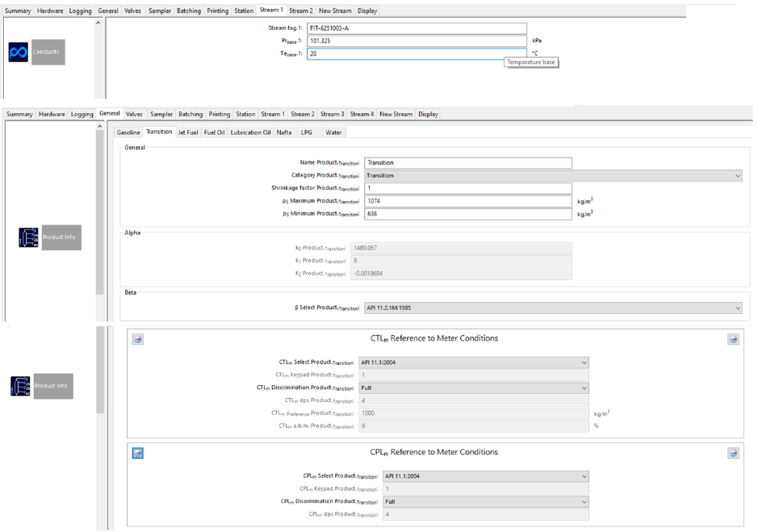The image size is (758, 532).
Task: Click the infinity Constants icon
Action: coord(19,52)
